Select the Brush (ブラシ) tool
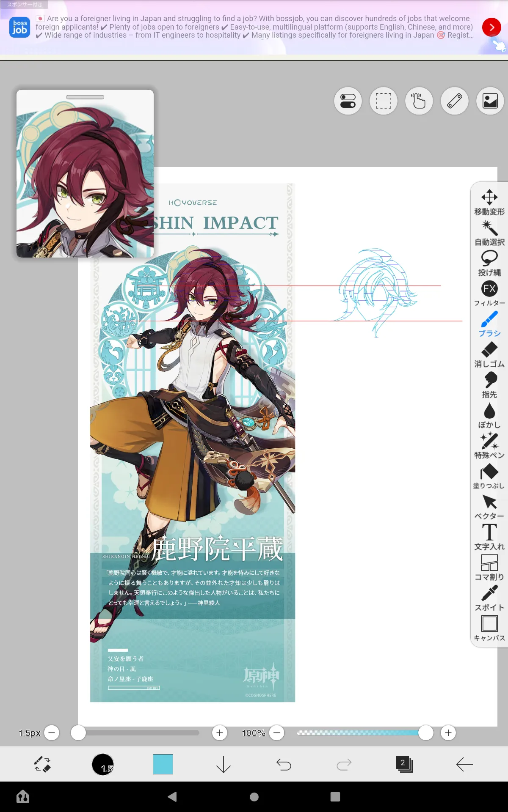 coord(489,324)
